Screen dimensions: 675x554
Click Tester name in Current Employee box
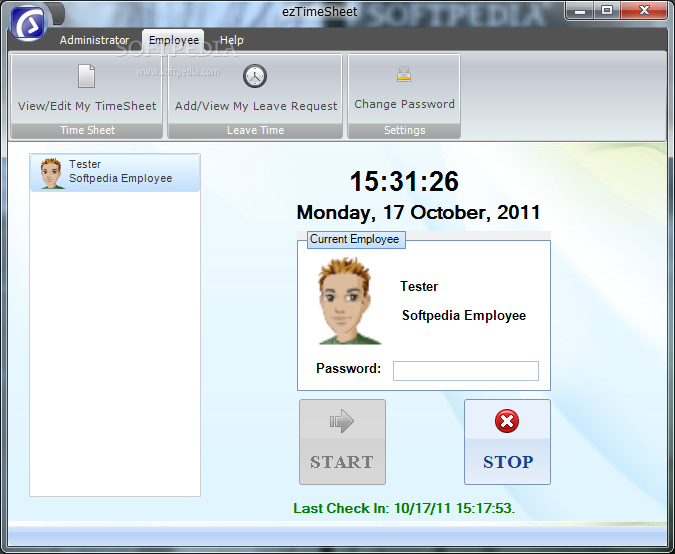[x=419, y=286]
